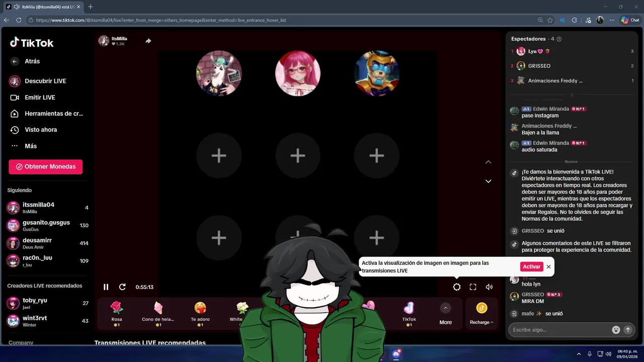Click the TikTok logo
The width and height of the screenshot is (644, 362).
coord(32,43)
